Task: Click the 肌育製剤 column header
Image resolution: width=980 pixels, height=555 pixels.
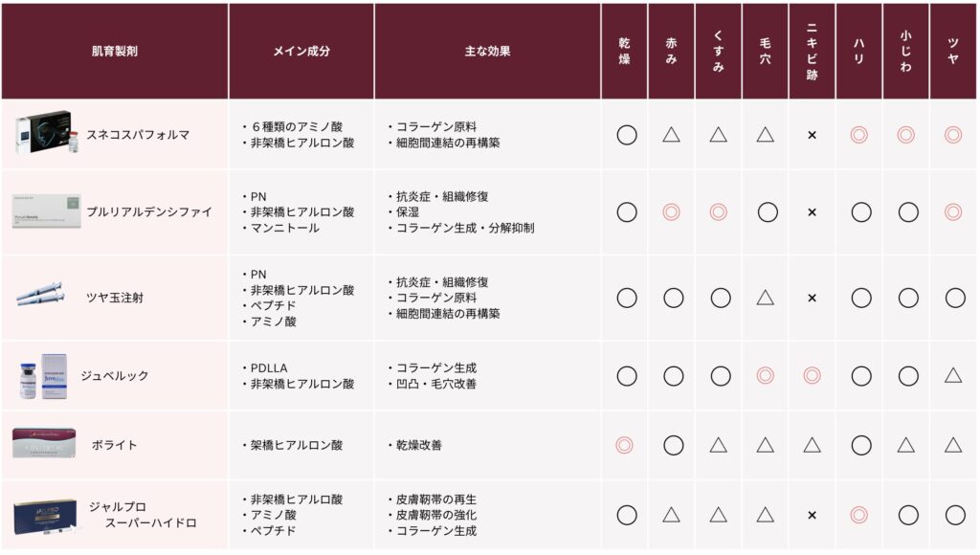Action: click(115, 52)
